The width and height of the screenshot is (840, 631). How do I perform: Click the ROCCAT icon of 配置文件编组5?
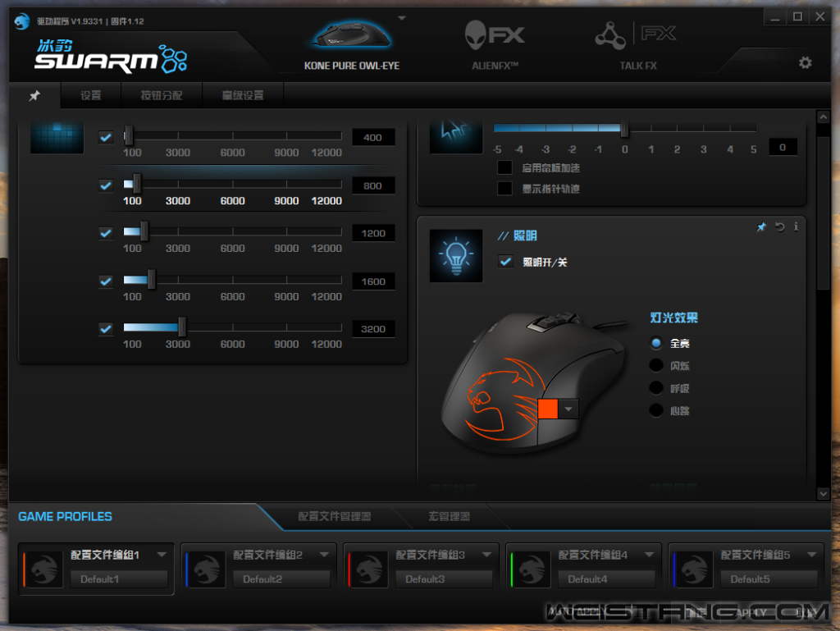[x=693, y=569]
